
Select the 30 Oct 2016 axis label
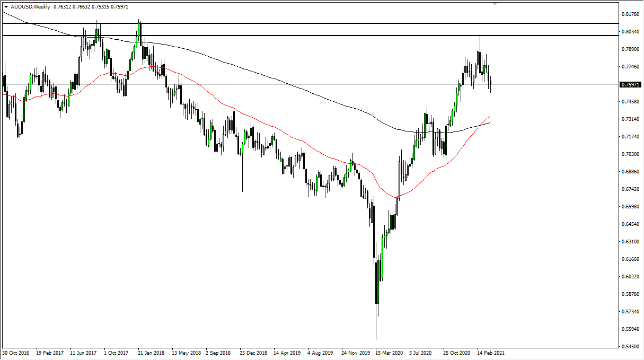pyautogui.click(x=16, y=352)
